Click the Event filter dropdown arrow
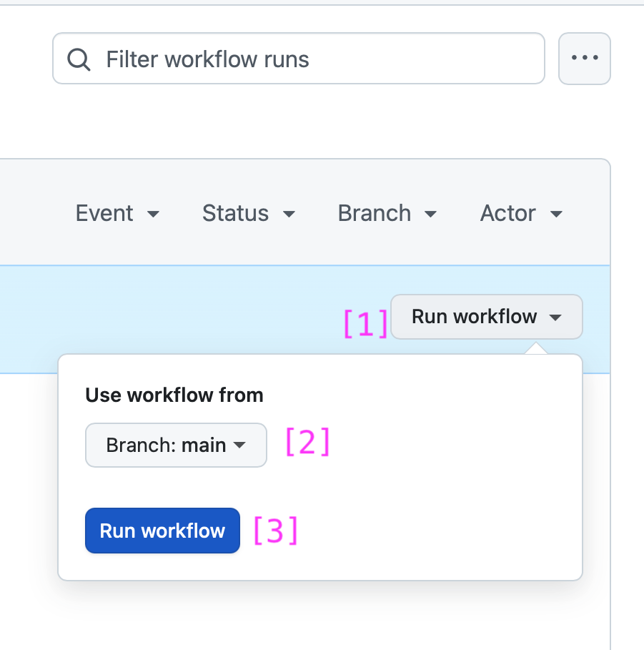Viewport: 644px width, 650px height. pyautogui.click(x=154, y=213)
